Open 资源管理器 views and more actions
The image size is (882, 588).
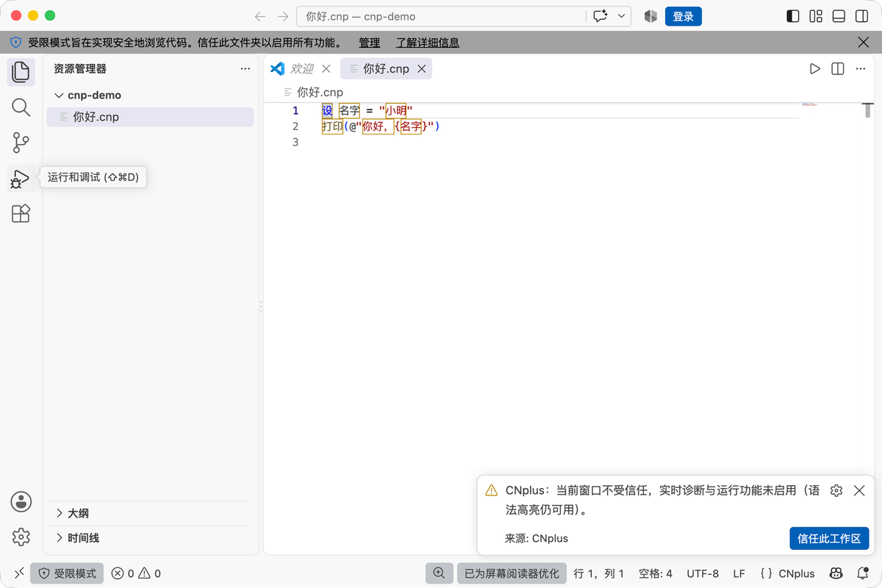(x=245, y=68)
